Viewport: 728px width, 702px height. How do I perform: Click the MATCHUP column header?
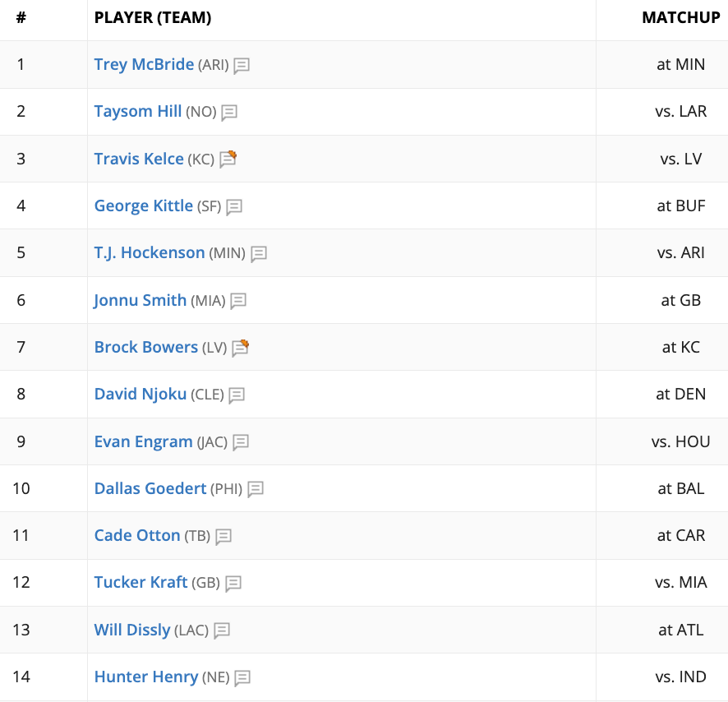(x=680, y=18)
